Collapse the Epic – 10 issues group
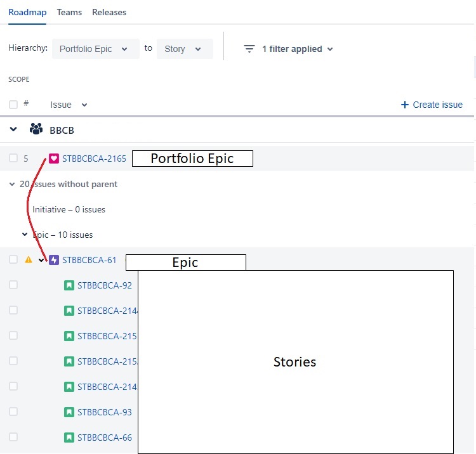This screenshot has height=454, width=476. pos(25,235)
